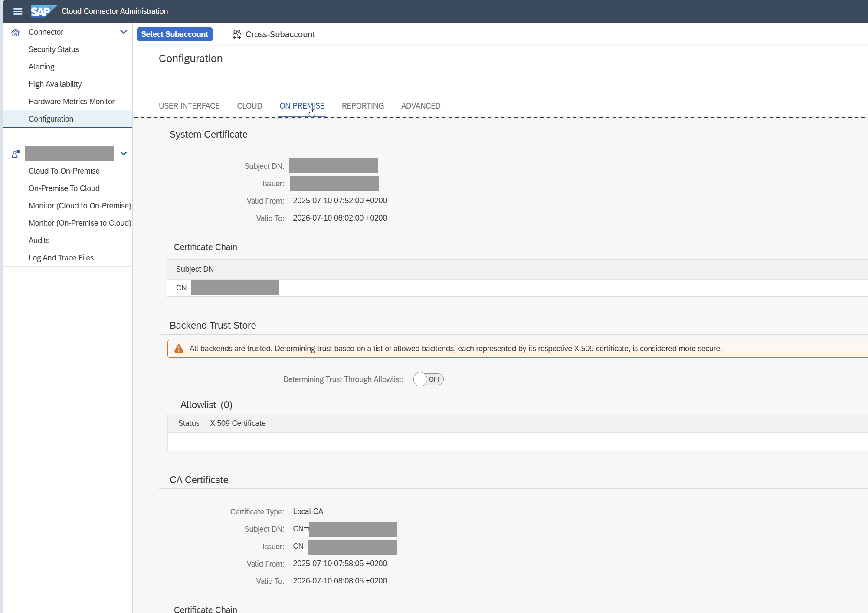
Task: Click the Connector home icon
Action: (16, 32)
